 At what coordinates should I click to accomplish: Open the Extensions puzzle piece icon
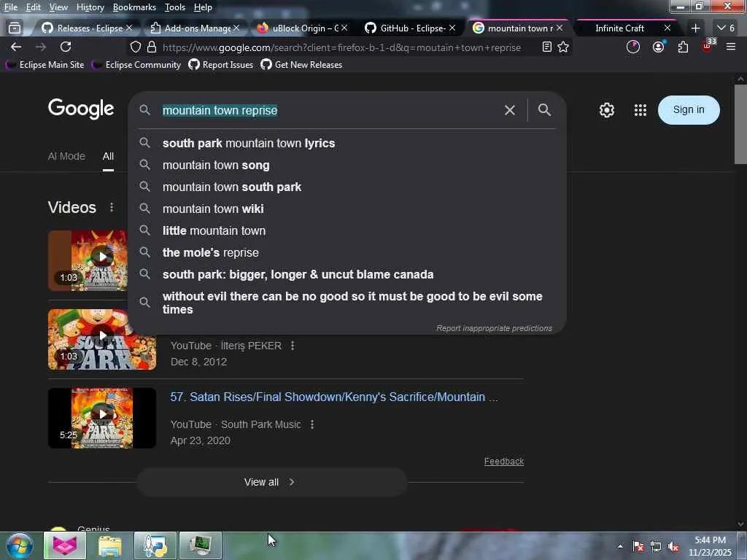pos(683,47)
